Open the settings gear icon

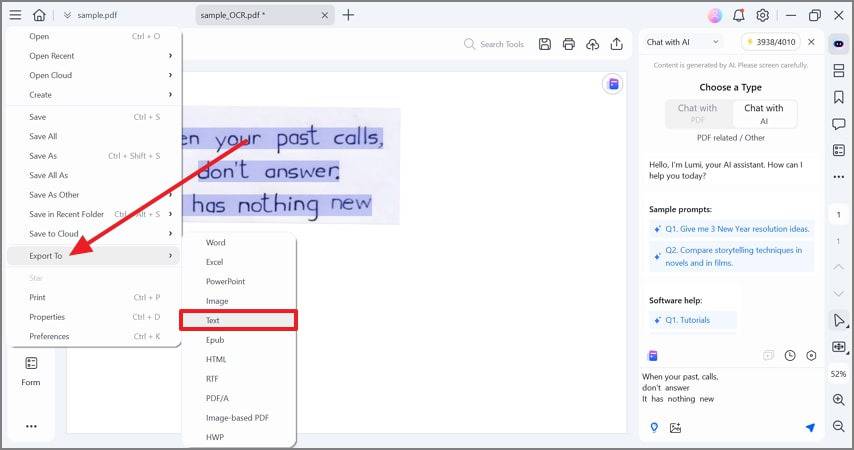click(762, 15)
